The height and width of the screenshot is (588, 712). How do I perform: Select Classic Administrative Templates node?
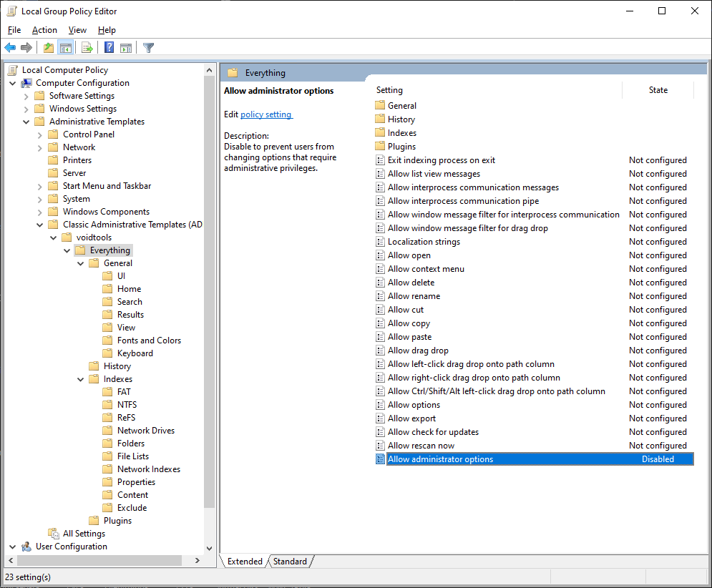coord(132,225)
